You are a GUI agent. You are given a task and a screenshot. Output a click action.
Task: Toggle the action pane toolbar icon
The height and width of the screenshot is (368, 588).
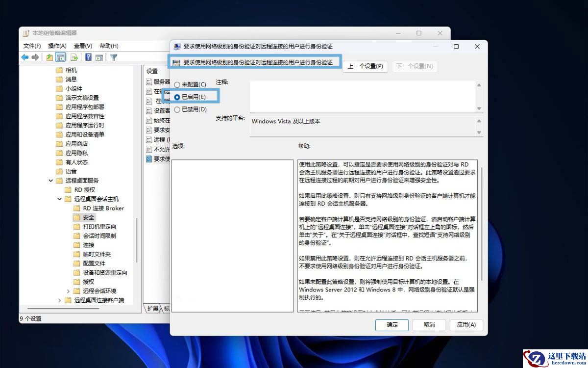pos(99,57)
